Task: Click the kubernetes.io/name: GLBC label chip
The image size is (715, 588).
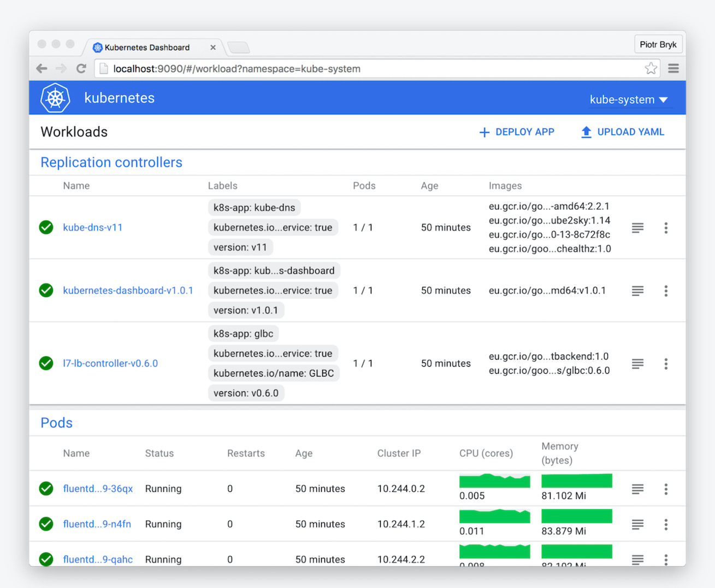Action: pos(273,373)
